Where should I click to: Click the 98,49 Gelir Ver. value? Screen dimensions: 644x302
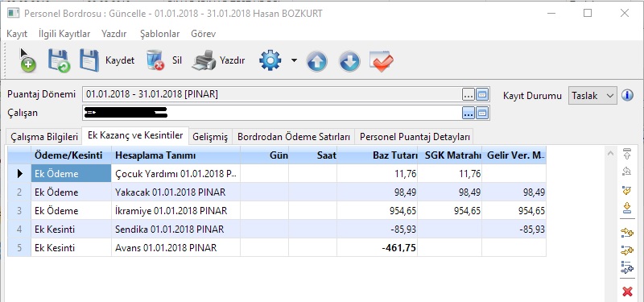tap(534, 192)
